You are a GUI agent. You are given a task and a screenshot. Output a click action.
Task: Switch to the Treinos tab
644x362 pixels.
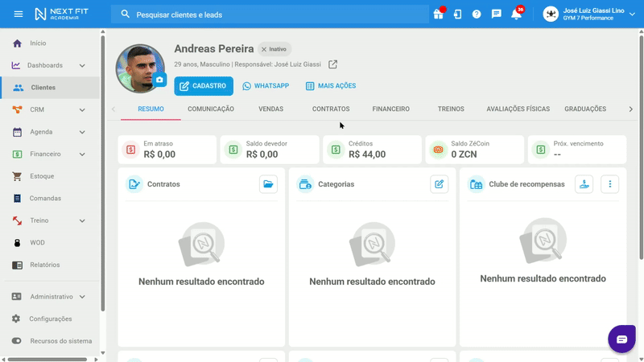pyautogui.click(x=451, y=109)
